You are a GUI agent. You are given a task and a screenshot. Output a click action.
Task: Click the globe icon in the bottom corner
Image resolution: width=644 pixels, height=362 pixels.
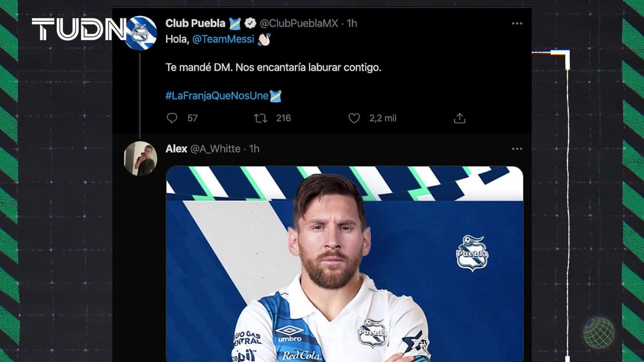(599, 333)
